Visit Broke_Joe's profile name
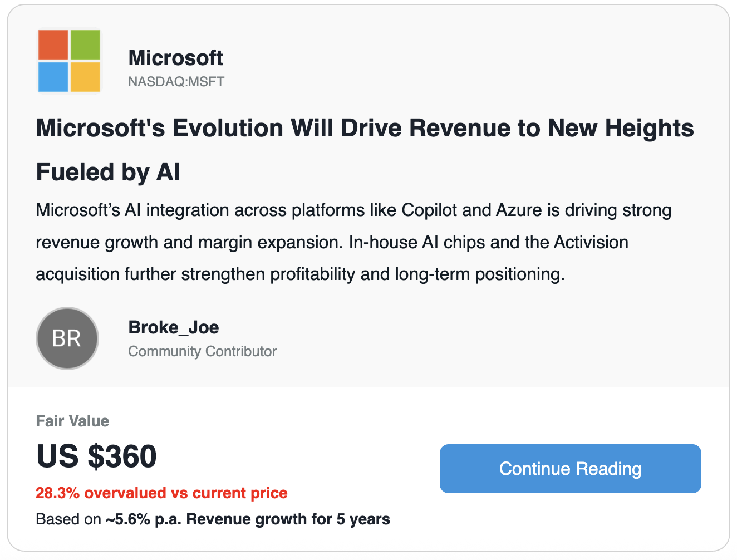This screenshot has width=737, height=560. click(173, 327)
